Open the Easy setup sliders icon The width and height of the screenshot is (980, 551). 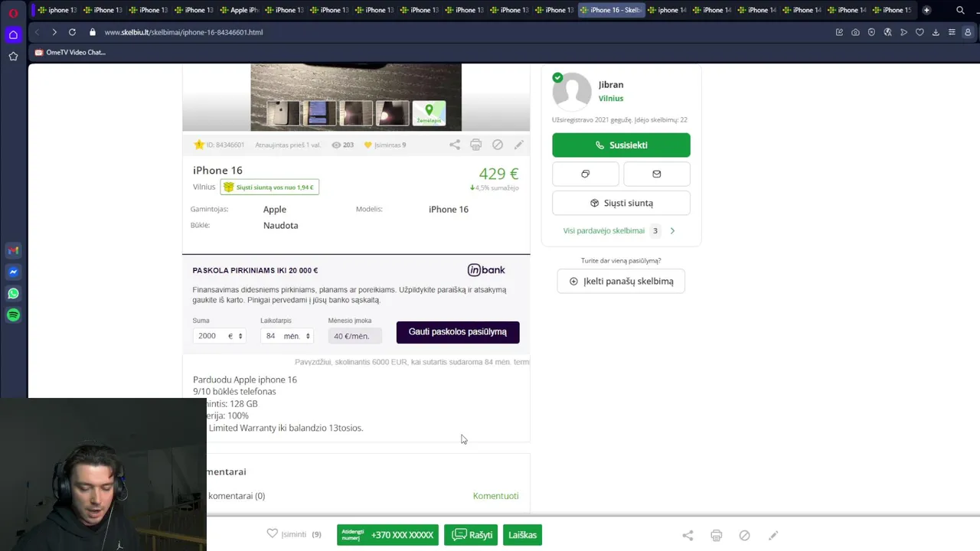(952, 32)
